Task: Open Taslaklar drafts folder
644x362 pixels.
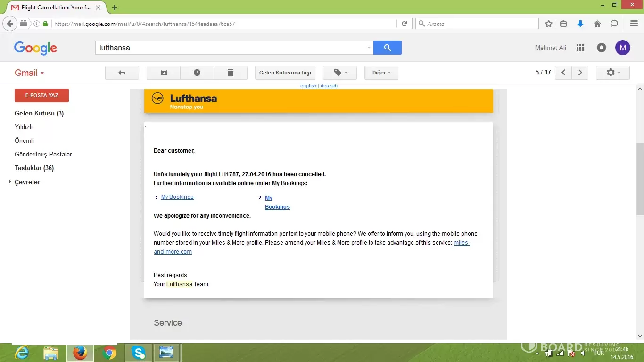Action: click(34, 168)
